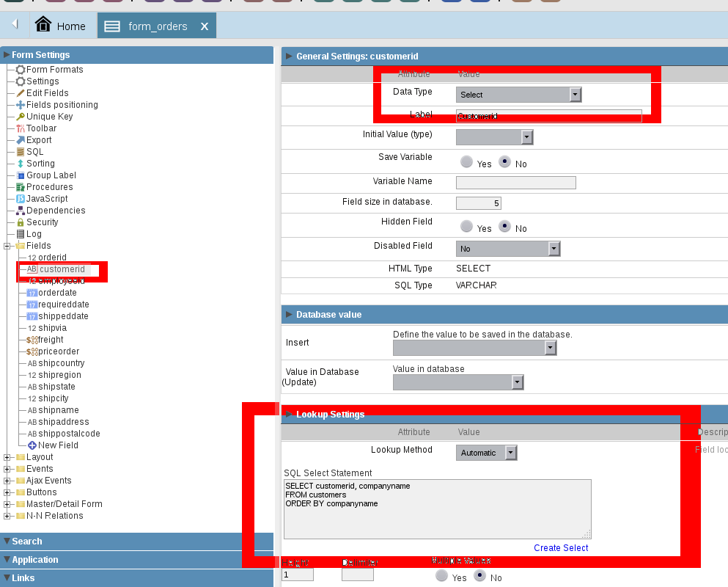Select Yes for Hidden Field

coord(466,227)
